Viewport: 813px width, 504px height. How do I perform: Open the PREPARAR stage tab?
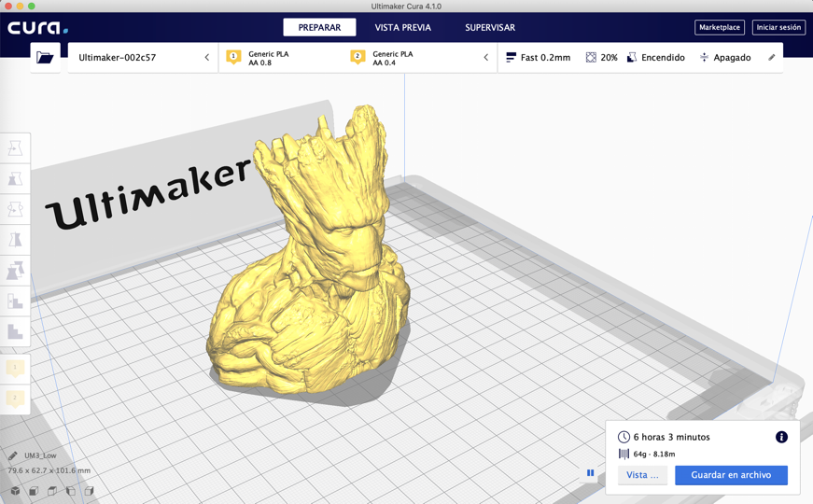(319, 27)
